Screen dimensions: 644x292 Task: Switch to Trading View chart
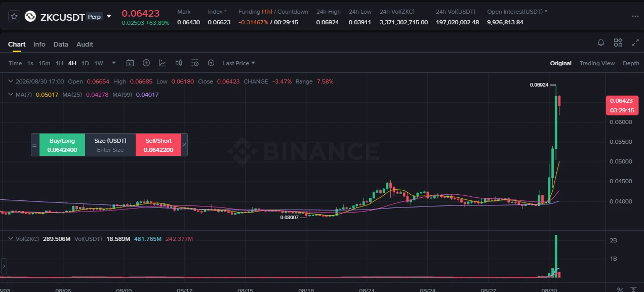pos(597,63)
